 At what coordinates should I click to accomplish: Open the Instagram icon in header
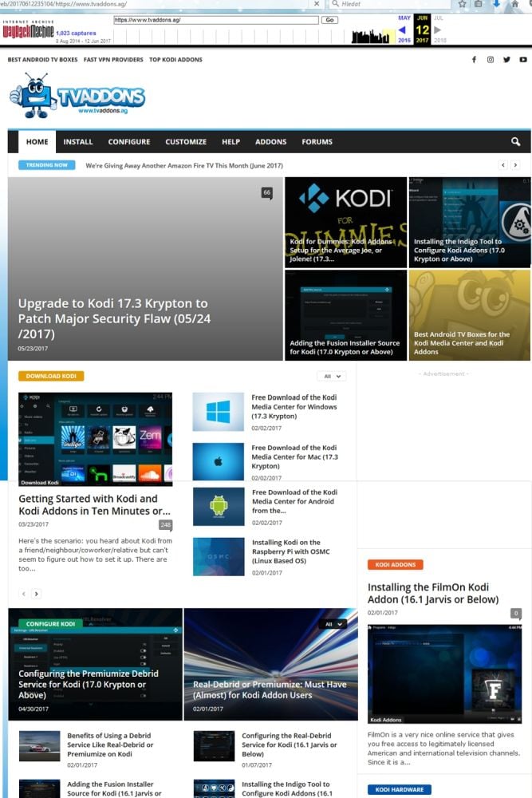[491, 60]
